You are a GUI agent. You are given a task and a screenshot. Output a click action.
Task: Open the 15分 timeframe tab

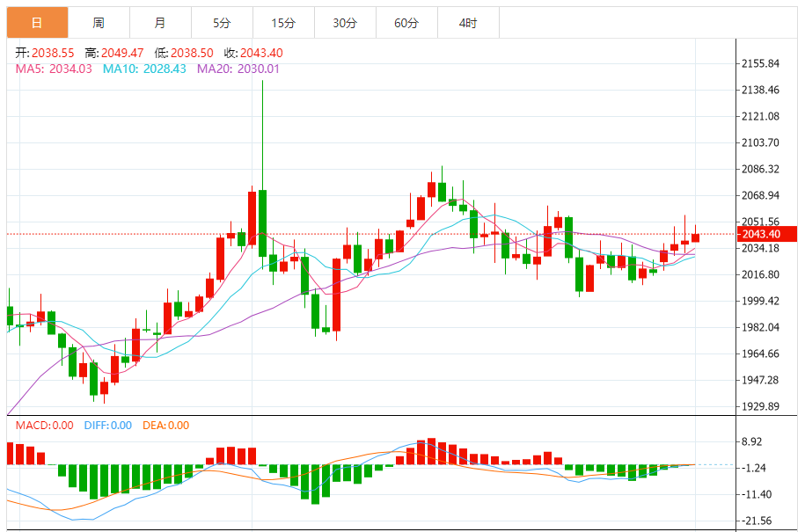tap(283, 23)
